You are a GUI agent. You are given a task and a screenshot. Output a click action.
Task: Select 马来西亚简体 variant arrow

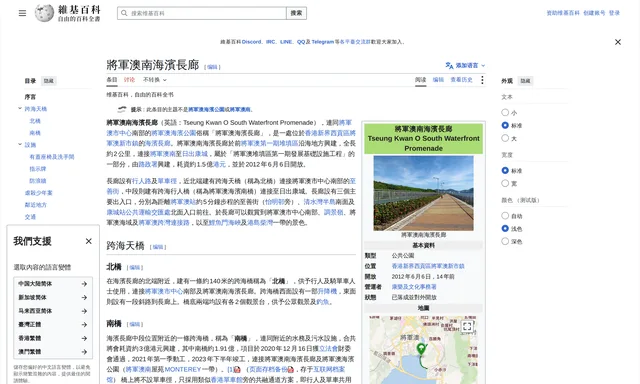(x=84, y=311)
